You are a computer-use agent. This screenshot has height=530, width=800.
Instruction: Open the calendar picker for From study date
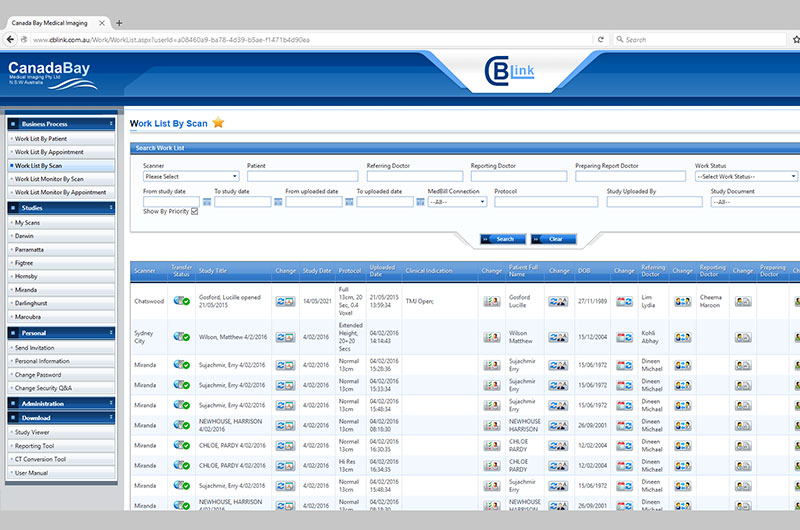pyautogui.click(x=207, y=202)
